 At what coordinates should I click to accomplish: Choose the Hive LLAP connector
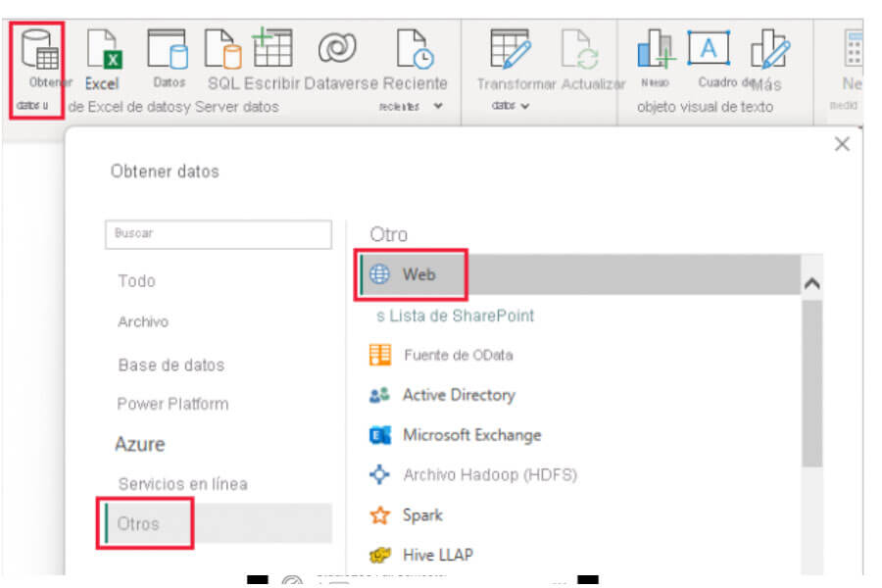[438, 555]
